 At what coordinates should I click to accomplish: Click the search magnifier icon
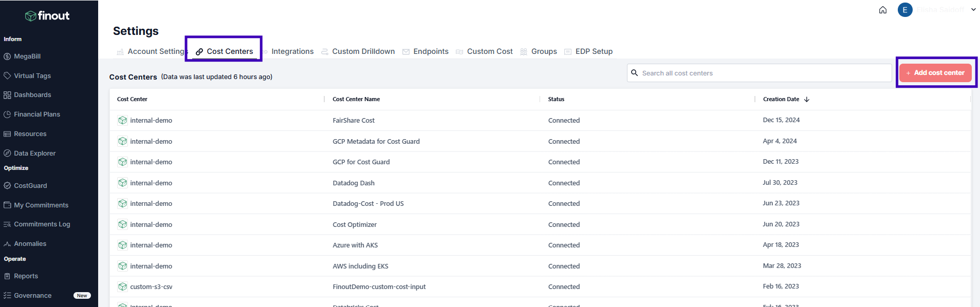(635, 73)
